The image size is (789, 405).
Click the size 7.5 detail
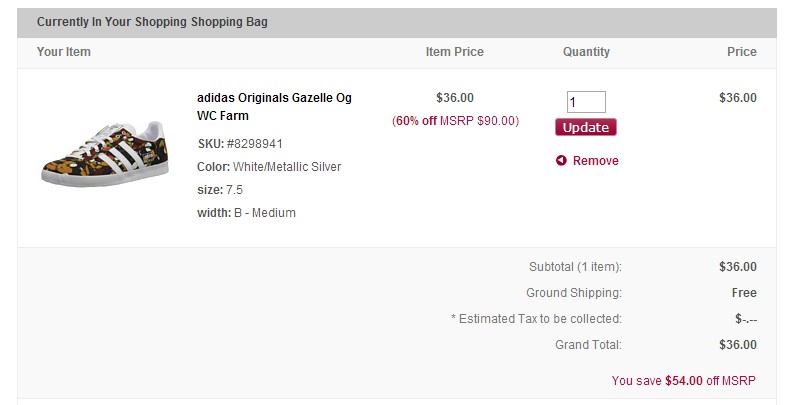click(220, 190)
